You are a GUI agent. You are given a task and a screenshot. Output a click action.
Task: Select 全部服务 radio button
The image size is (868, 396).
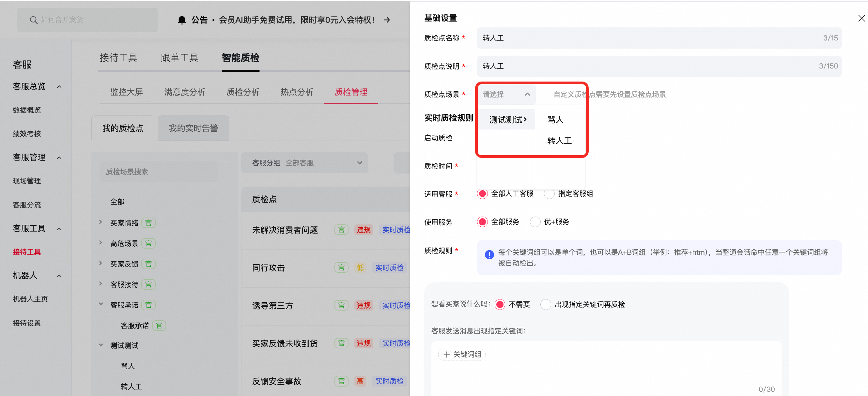click(482, 221)
